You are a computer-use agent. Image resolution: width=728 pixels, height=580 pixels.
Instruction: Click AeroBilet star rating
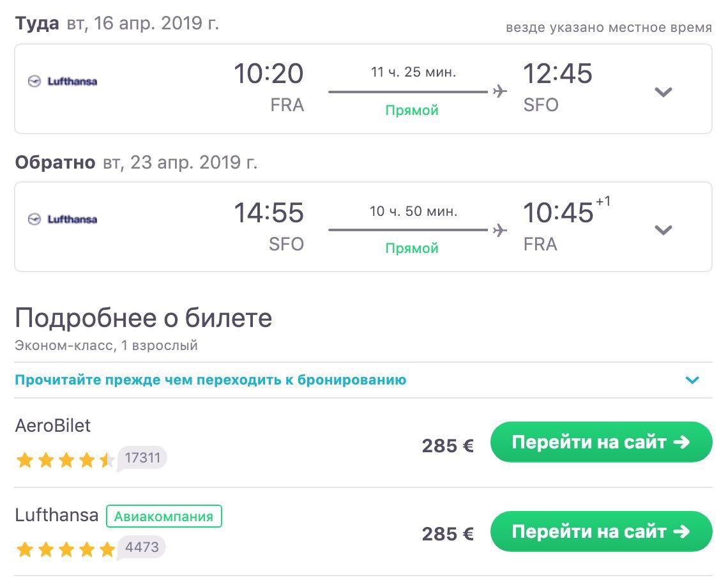pyautogui.click(x=65, y=460)
